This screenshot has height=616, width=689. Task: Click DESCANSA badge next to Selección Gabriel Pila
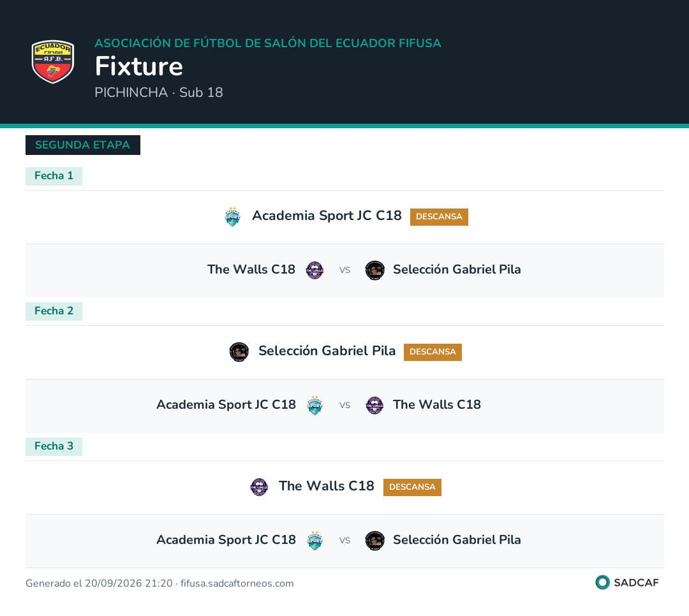[433, 352]
